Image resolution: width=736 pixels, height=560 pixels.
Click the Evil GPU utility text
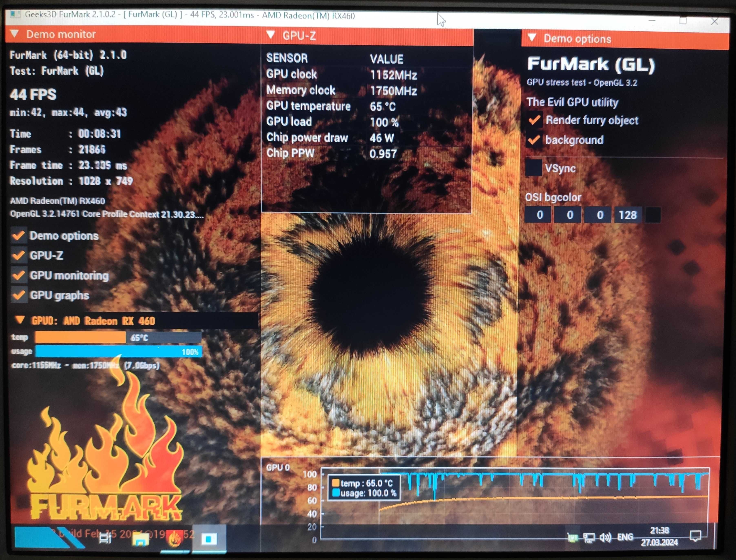click(572, 102)
